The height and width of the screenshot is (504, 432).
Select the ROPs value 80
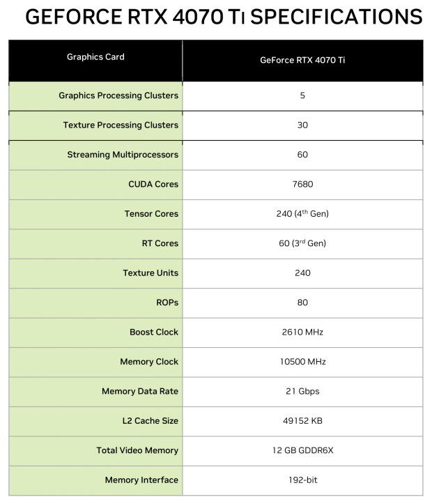302,303
